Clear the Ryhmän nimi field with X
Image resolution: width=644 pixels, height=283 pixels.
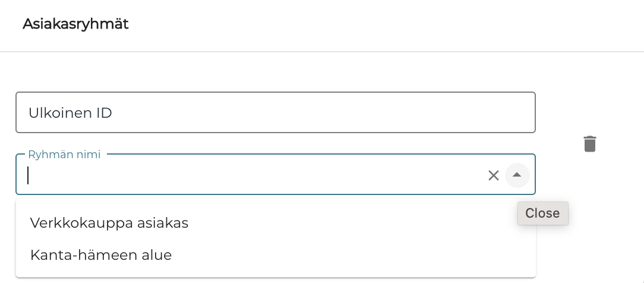click(494, 175)
